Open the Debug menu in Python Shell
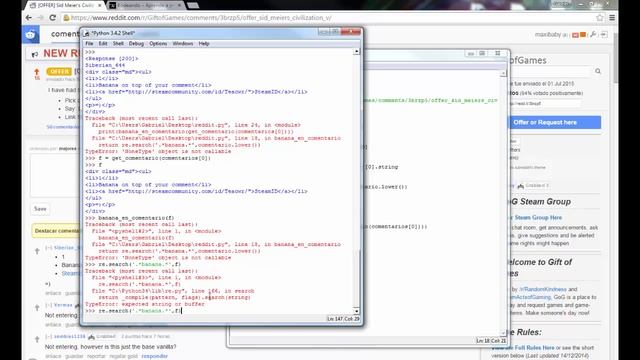The height and width of the screenshot is (360, 640). click(x=136, y=44)
